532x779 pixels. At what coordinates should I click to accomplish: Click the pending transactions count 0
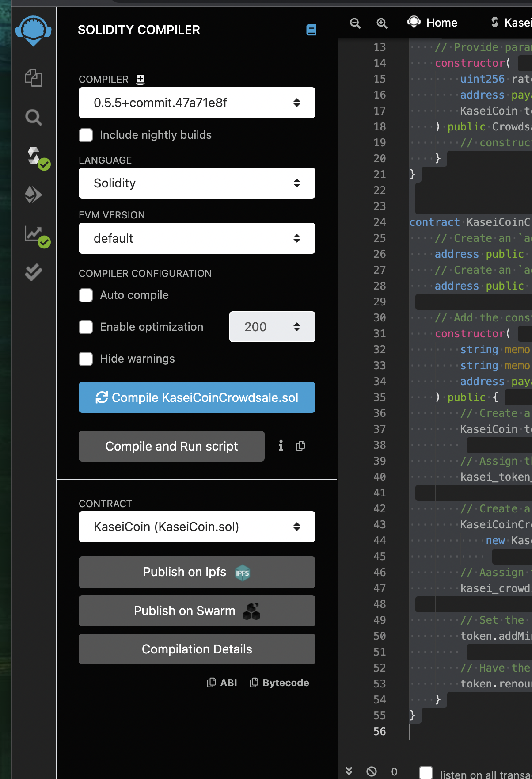pyautogui.click(x=394, y=772)
